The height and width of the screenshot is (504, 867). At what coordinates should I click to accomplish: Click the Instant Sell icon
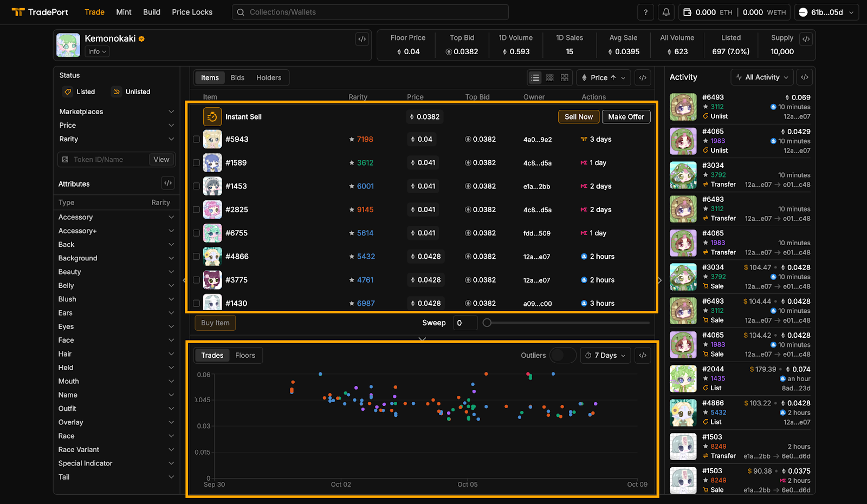[x=212, y=116]
